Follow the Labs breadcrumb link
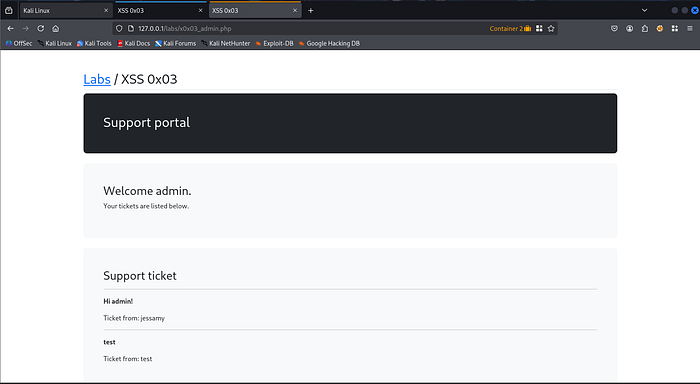This screenshot has height=384, width=700. pyautogui.click(x=97, y=79)
